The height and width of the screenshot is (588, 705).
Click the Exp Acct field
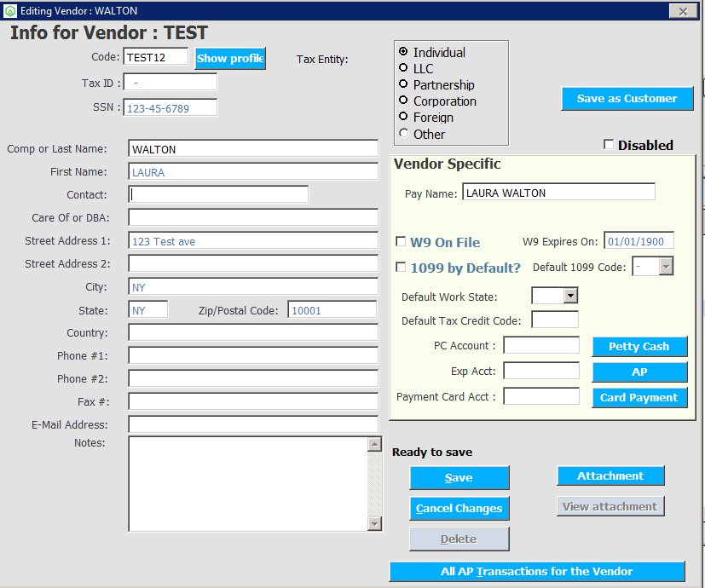click(540, 372)
